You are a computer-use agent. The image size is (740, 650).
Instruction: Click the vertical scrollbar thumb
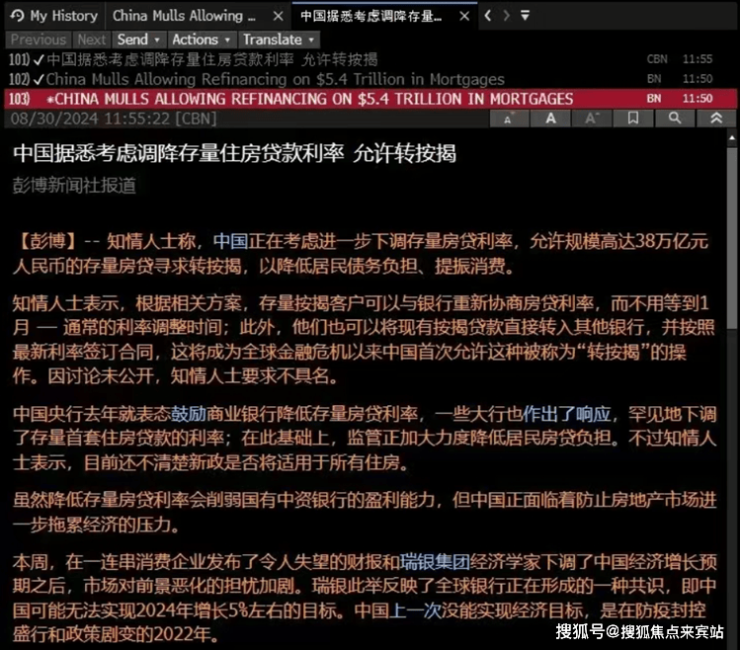tap(732, 238)
